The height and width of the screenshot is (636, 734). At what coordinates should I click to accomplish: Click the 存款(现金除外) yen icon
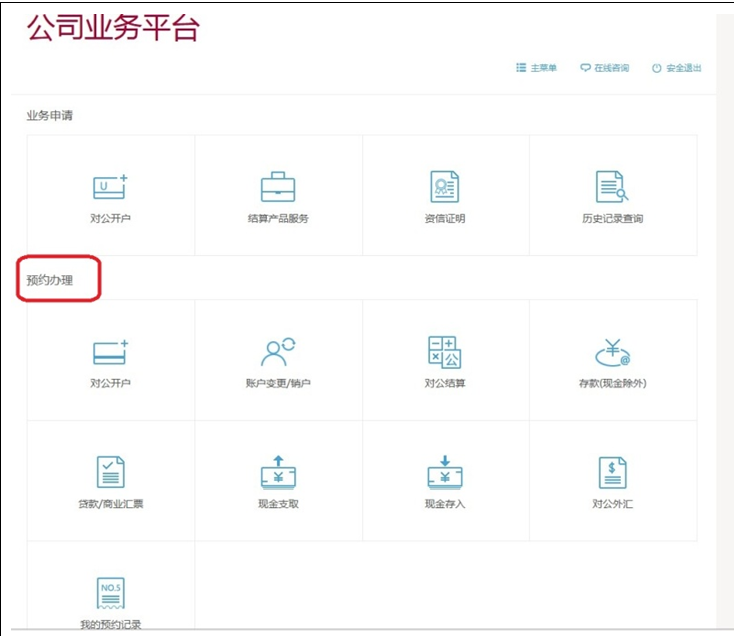(x=611, y=352)
